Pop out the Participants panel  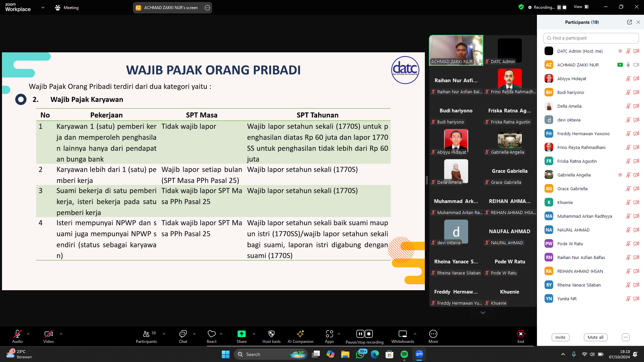[629, 22]
